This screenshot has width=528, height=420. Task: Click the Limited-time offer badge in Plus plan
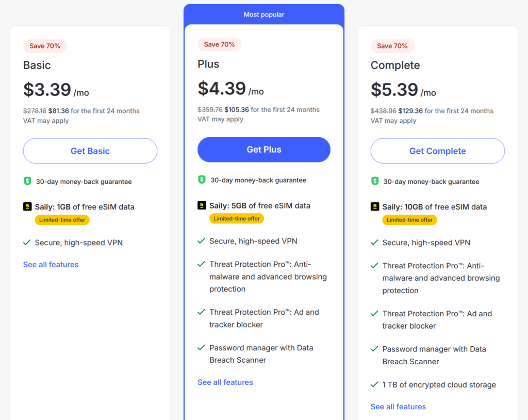[237, 218]
